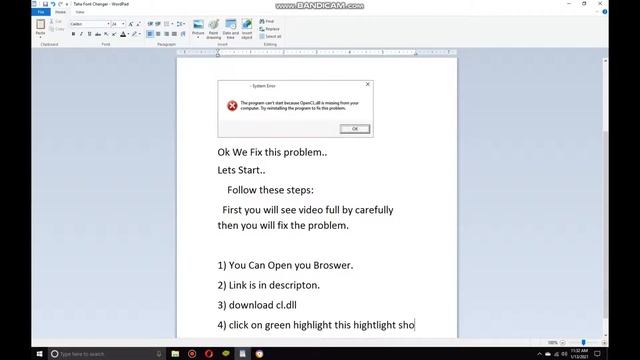This screenshot has height=360, width=640.
Task: Apply the text color A button
Action: pyautogui.click(x=123, y=34)
